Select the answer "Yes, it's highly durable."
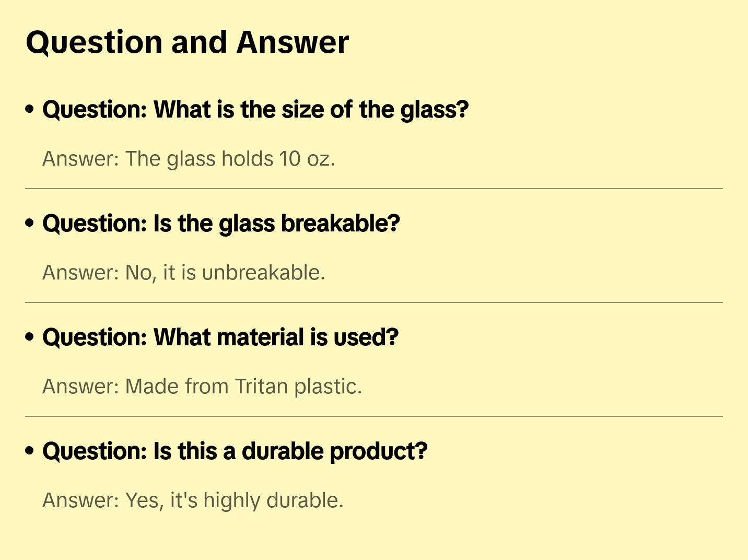748x560 pixels. tap(193, 500)
